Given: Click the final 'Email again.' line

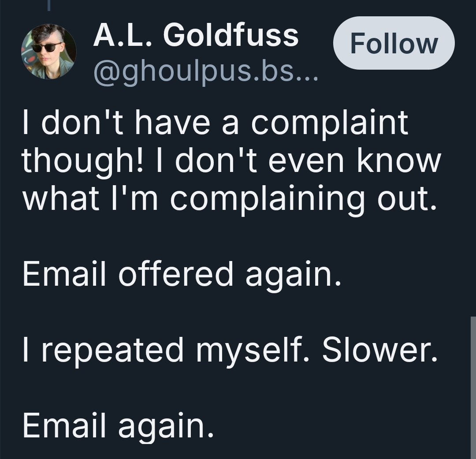Looking at the screenshot, I should pos(118,425).
